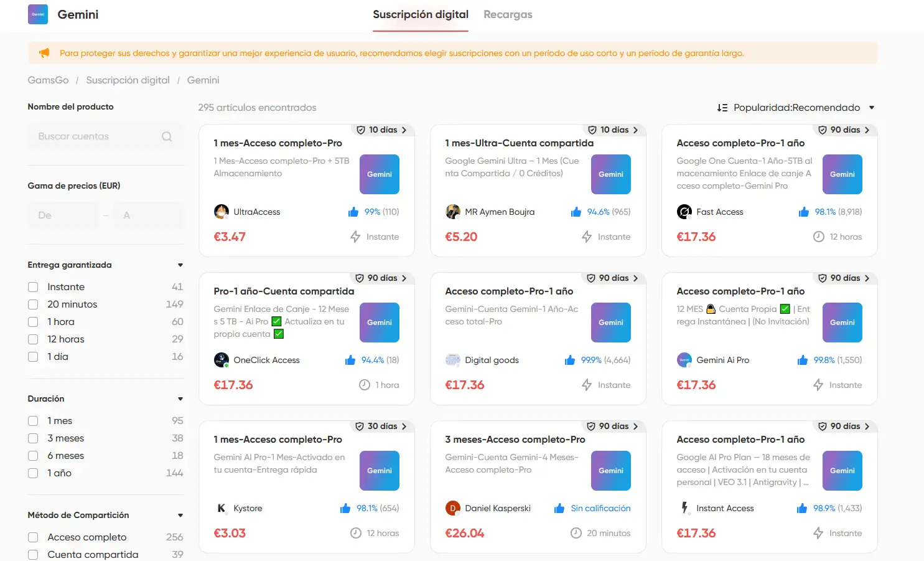This screenshot has width=924, height=561.
Task: Tick the Cuenta compartida checkbox
Action: [x=33, y=555]
